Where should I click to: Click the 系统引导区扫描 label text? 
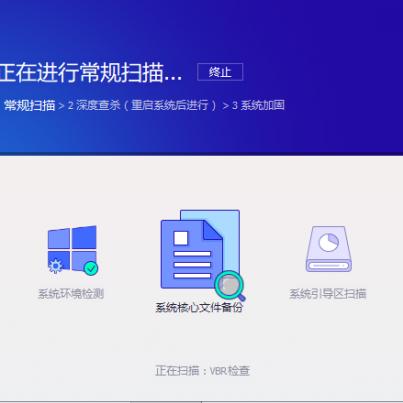[328, 294]
